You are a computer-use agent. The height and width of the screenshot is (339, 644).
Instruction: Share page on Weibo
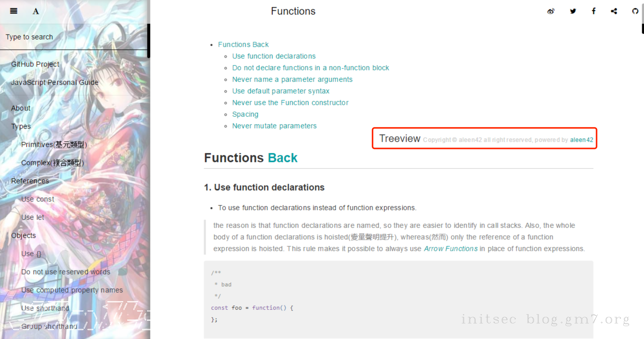[x=551, y=11]
